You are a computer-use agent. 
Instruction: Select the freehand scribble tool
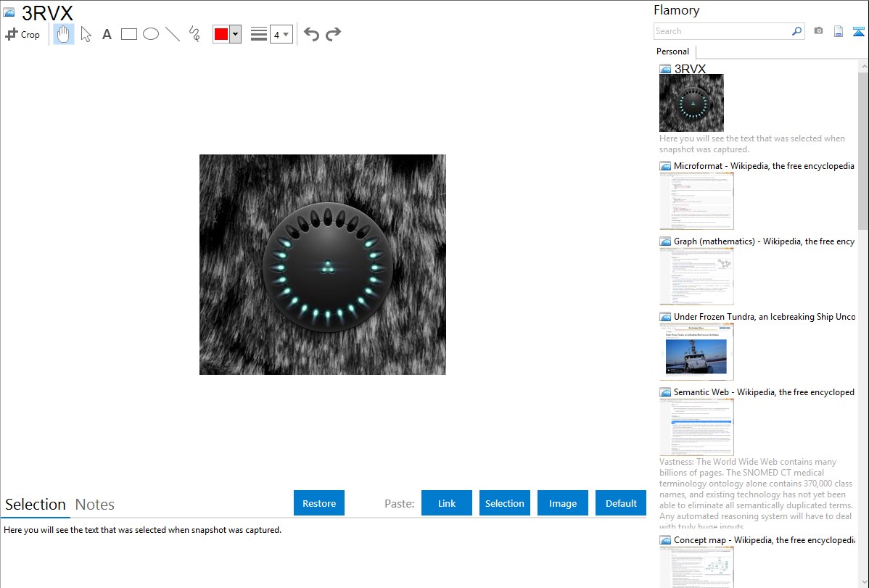point(194,34)
